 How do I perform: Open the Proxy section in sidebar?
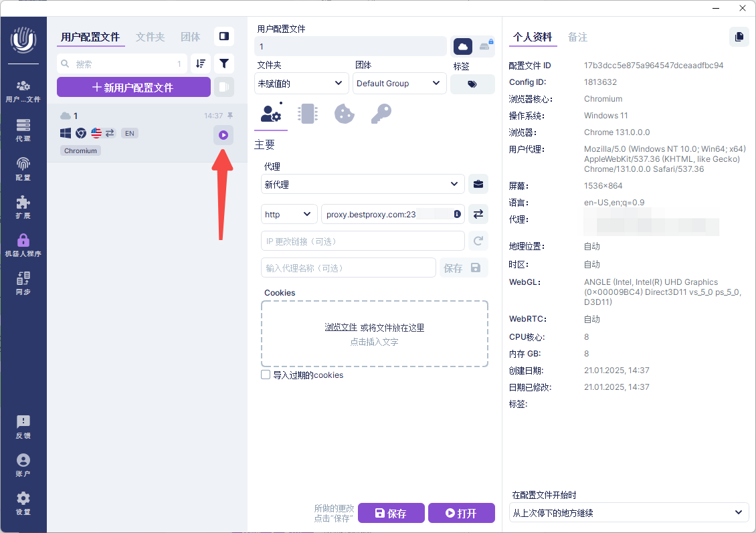(23, 130)
